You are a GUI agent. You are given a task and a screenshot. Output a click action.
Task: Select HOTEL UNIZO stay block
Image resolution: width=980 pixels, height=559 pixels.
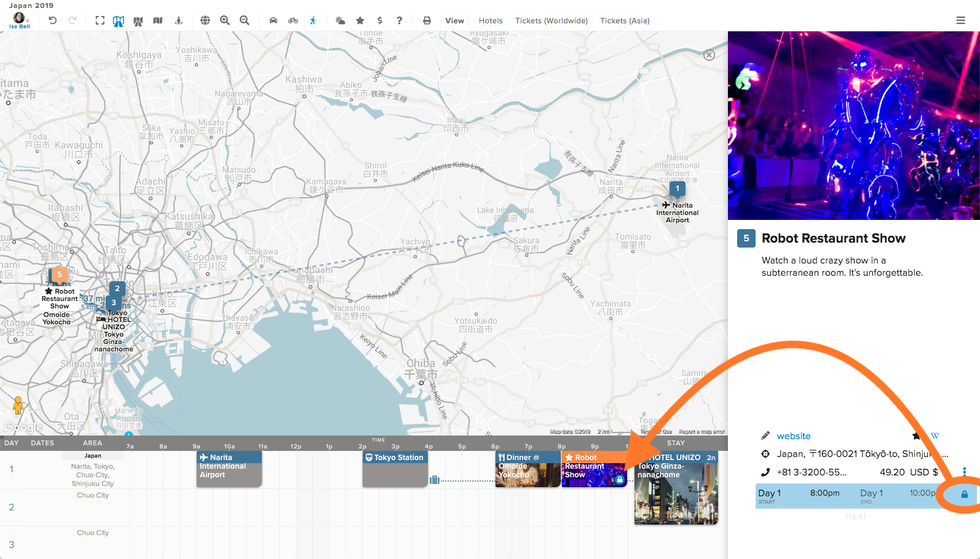click(x=676, y=488)
